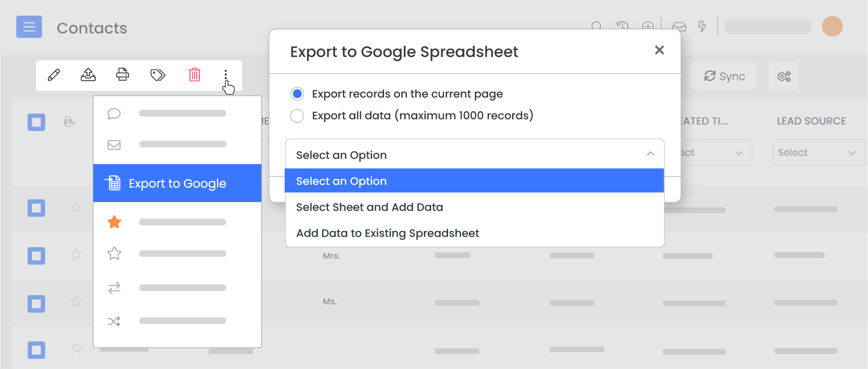Click the hamburger menu beside Contacts
868x369 pixels.
tap(29, 27)
